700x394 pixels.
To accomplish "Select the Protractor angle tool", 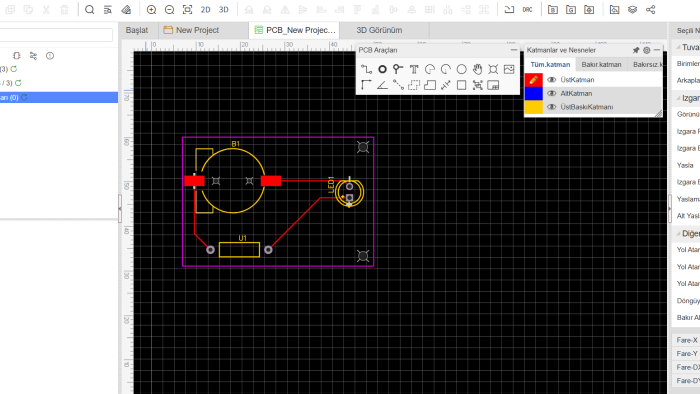I will point(382,85).
